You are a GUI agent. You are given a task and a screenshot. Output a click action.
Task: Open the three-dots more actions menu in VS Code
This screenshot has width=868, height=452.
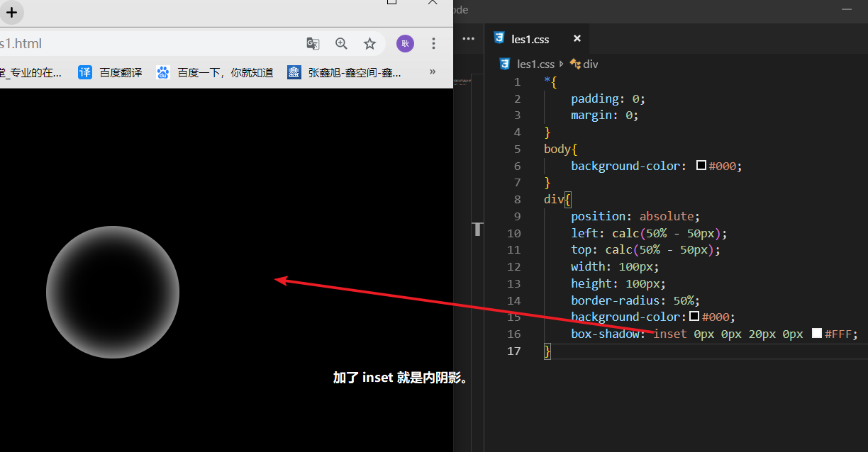468,39
